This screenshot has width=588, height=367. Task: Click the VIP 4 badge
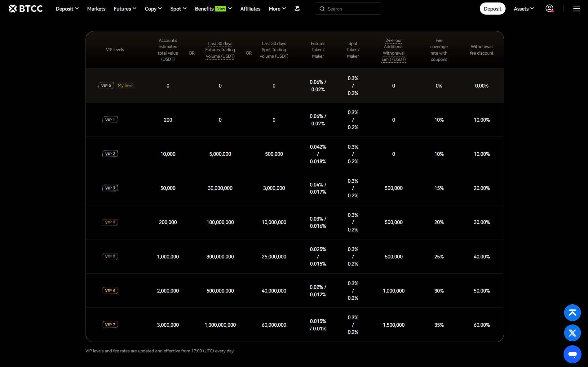tap(110, 222)
